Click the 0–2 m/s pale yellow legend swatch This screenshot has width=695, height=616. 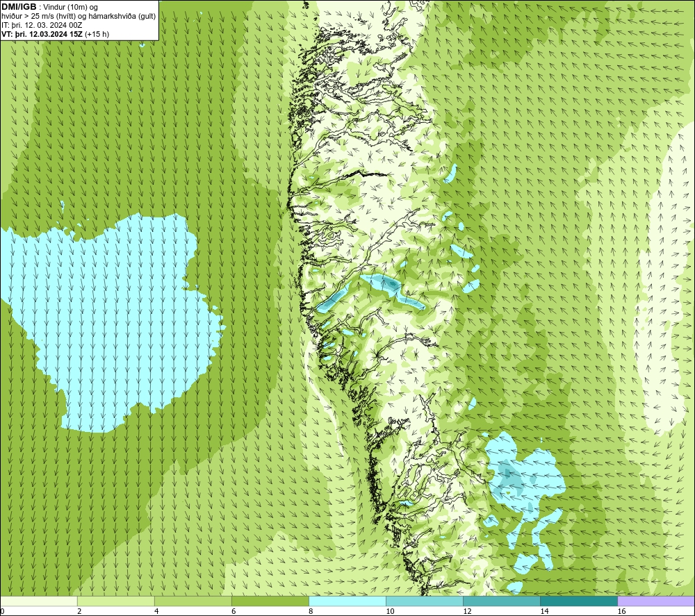click(39, 601)
